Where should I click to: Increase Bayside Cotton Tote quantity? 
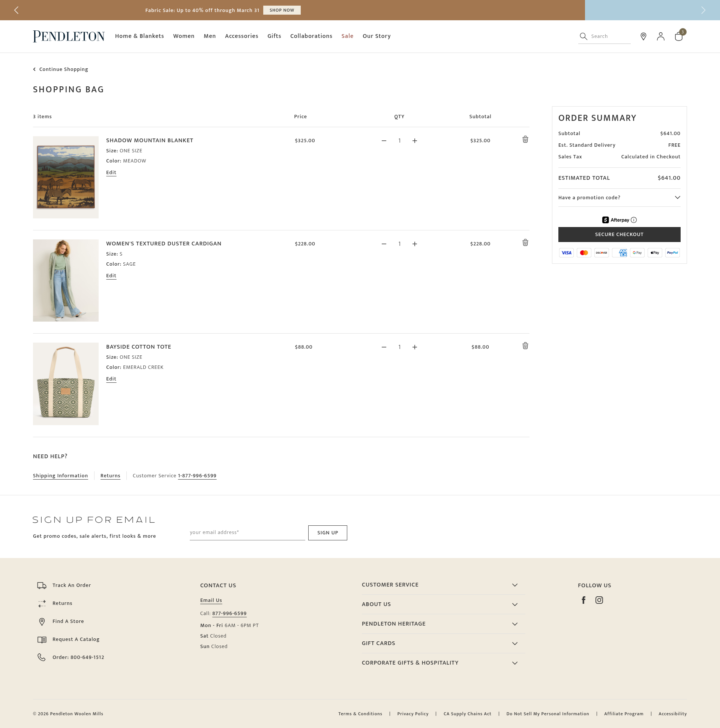click(x=415, y=347)
